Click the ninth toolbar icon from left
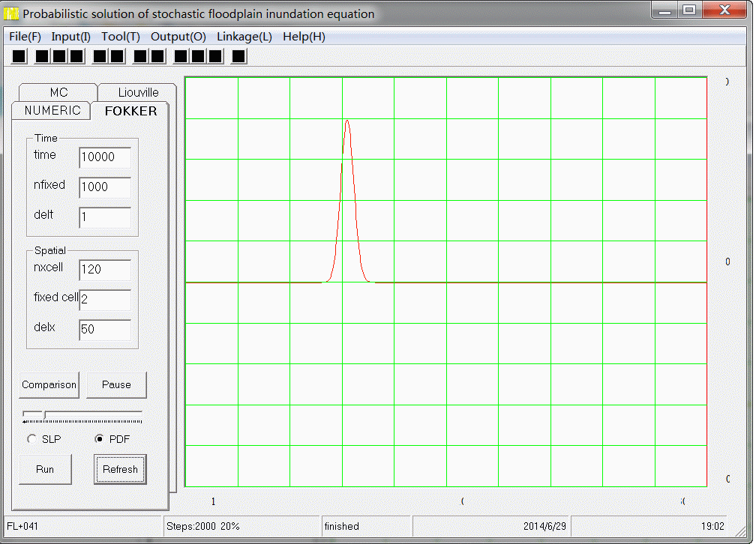 pyautogui.click(x=181, y=56)
